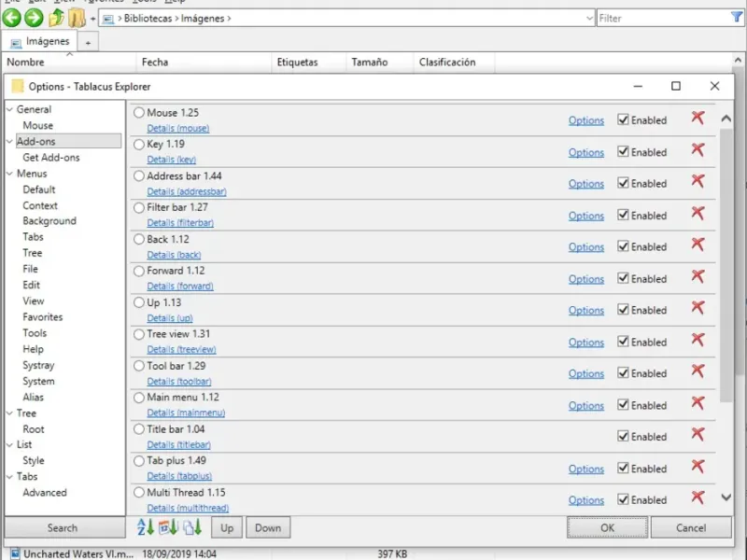Viewport: 747px width, 560px height.
Task: Collapse the List tree node
Action: click(9, 445)
